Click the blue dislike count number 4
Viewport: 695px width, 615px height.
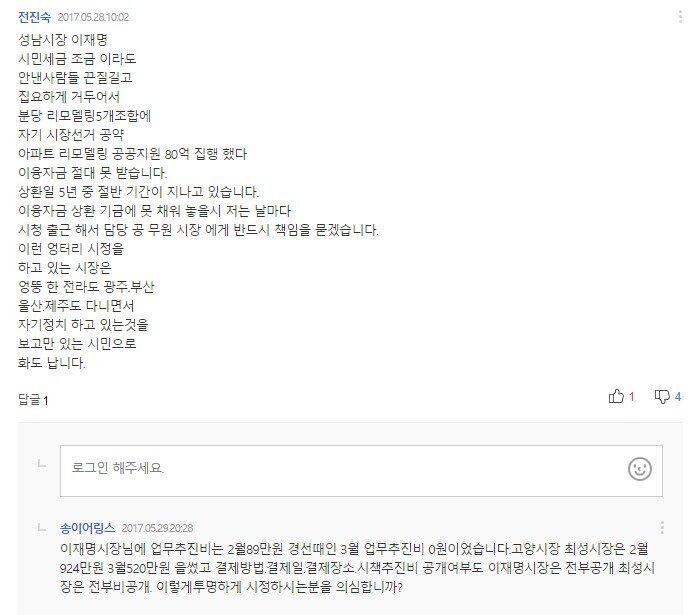click(678, 397)
